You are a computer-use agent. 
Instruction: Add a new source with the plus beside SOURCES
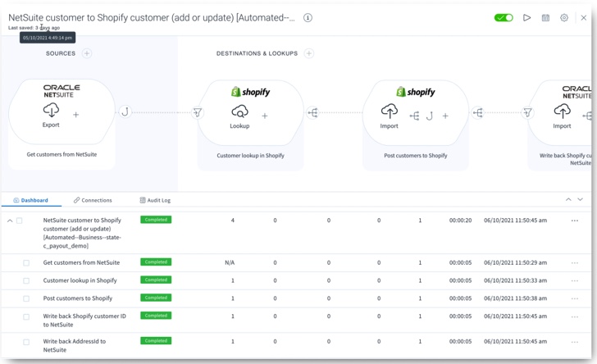(87, 53)
